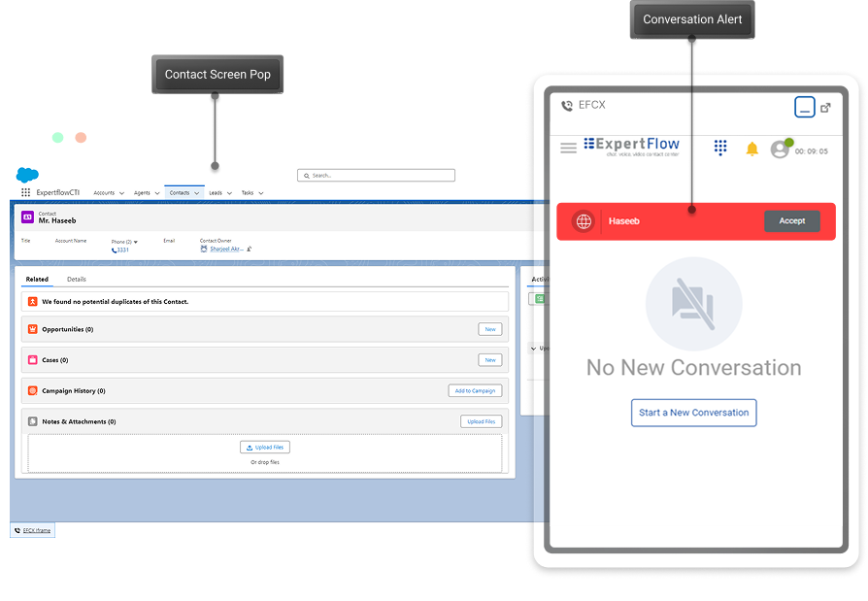The height and width of the screenshot is (601, 868).
Task: Open the Salesforce App Launcher grid
Action: pos(25,193)
